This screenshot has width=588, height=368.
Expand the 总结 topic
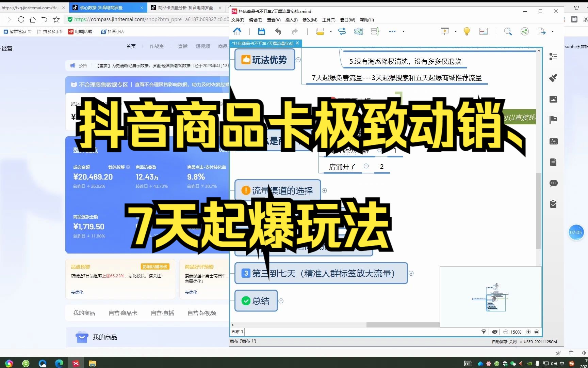coord(281,301)
